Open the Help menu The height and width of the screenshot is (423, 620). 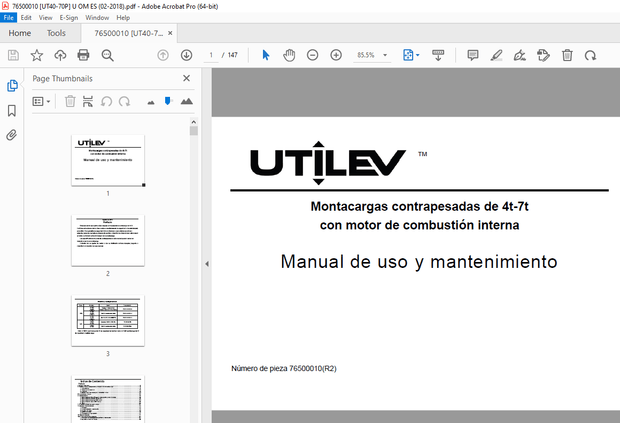pos(123,18)
